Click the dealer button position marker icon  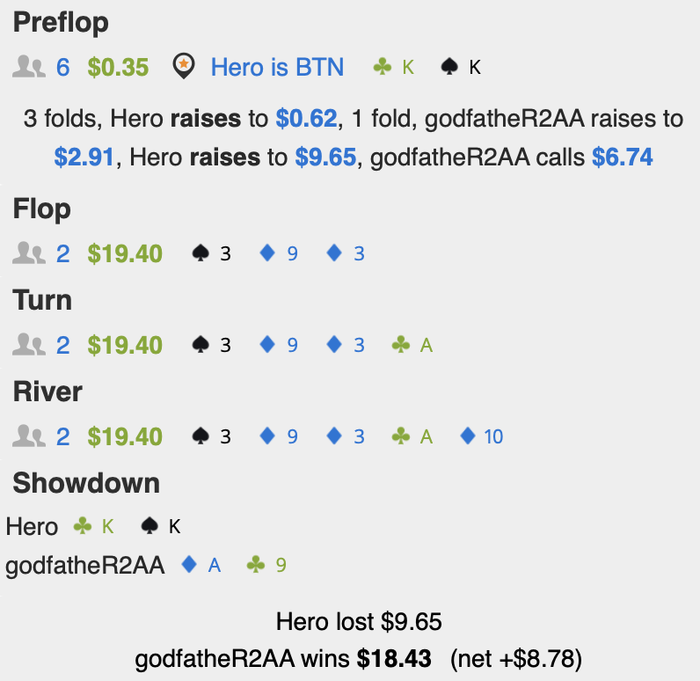(183, 66)
